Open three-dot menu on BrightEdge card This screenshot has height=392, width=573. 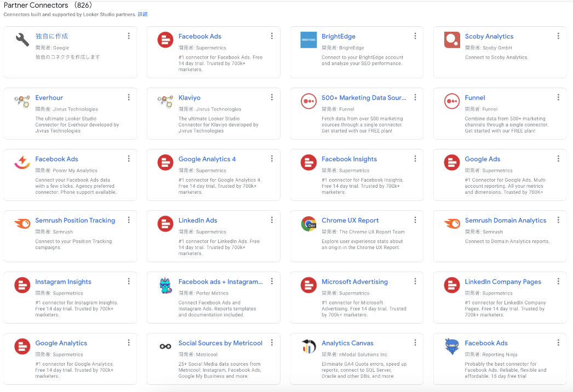click(x=415, y=36)
